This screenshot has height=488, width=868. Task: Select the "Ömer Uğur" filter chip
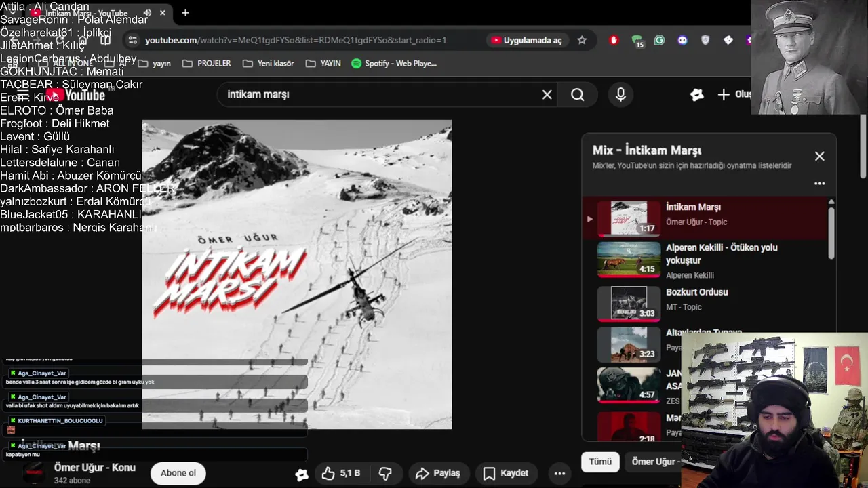pyautogui.click(x=652, y=462)
